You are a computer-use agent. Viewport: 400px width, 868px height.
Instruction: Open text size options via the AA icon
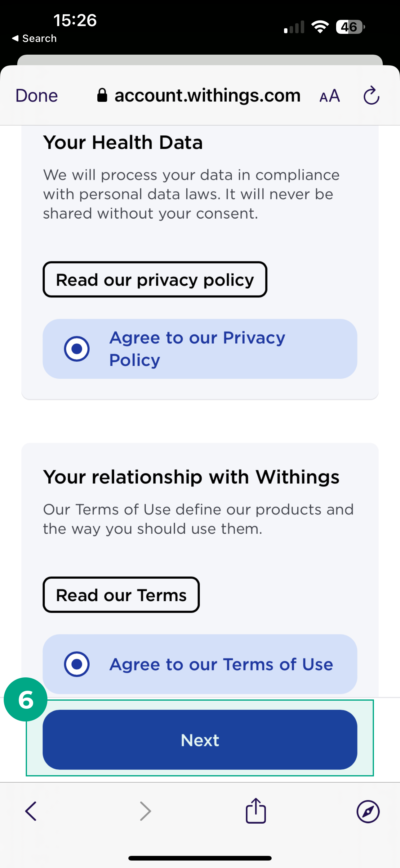(329, 96)
